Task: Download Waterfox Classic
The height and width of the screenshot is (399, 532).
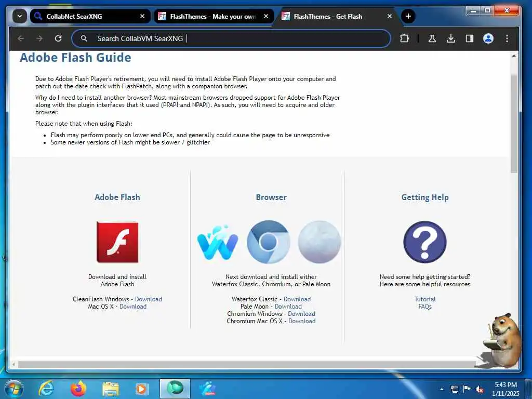Action: (x=297, y=299)
